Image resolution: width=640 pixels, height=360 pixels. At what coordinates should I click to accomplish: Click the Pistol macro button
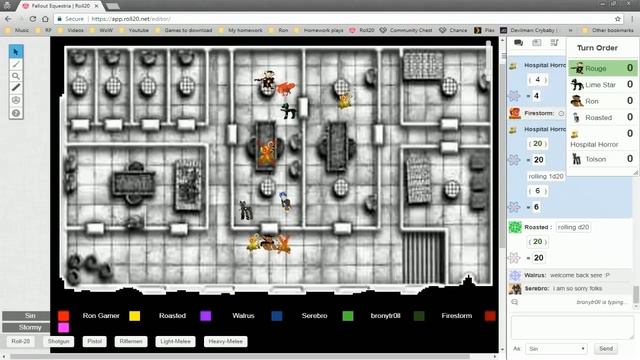click(x=94, y=341)
